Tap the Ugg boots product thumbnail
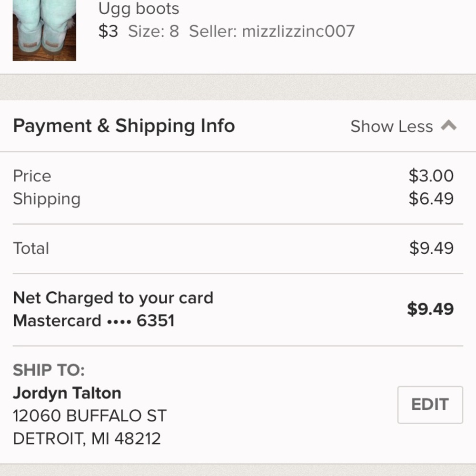Screen dimensions: 476x476 click(44, 30)
